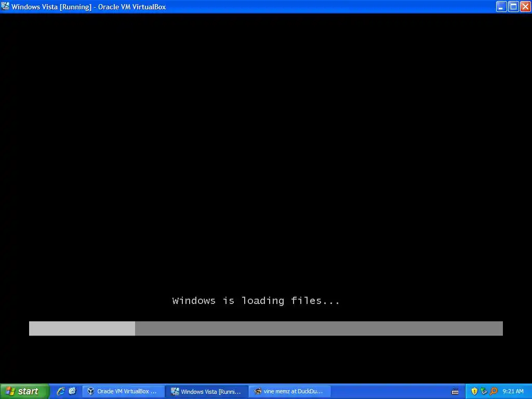Viewport: 532px width, 399px height.
Task: Click the Windows loading files progress bar
Action: (x=265, y=328)
